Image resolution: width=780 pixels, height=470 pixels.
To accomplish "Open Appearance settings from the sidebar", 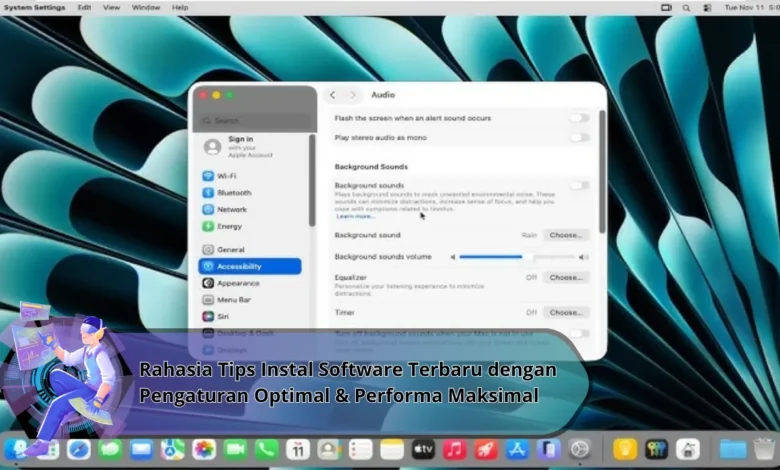I will pyautogui.click(x=237, y=283).
